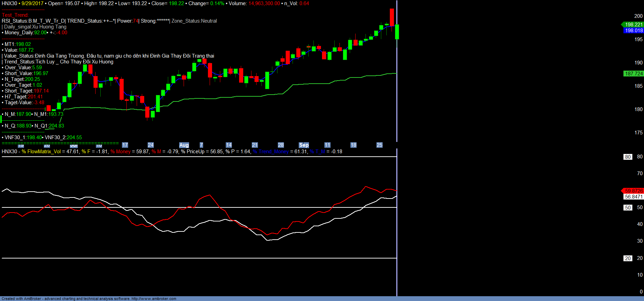Click the white boxed 20 level label

tap(628, 258)
